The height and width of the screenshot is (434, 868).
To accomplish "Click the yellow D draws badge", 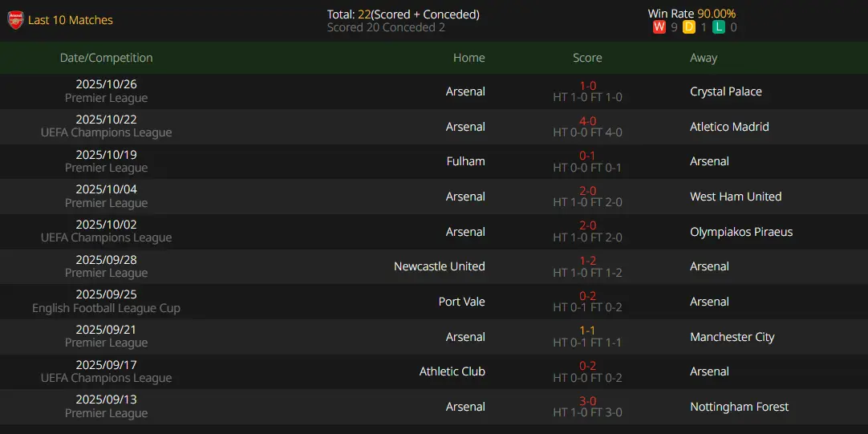I will click(x=688, y=27).
